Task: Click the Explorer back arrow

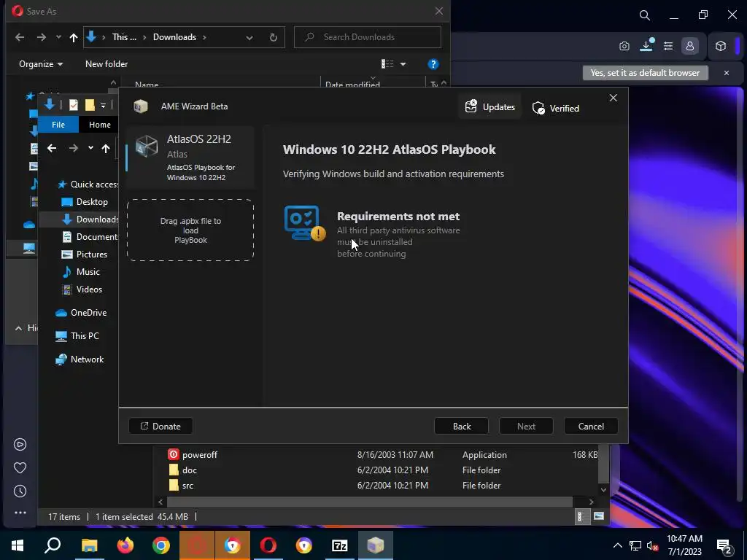Action: pos(52,149)
